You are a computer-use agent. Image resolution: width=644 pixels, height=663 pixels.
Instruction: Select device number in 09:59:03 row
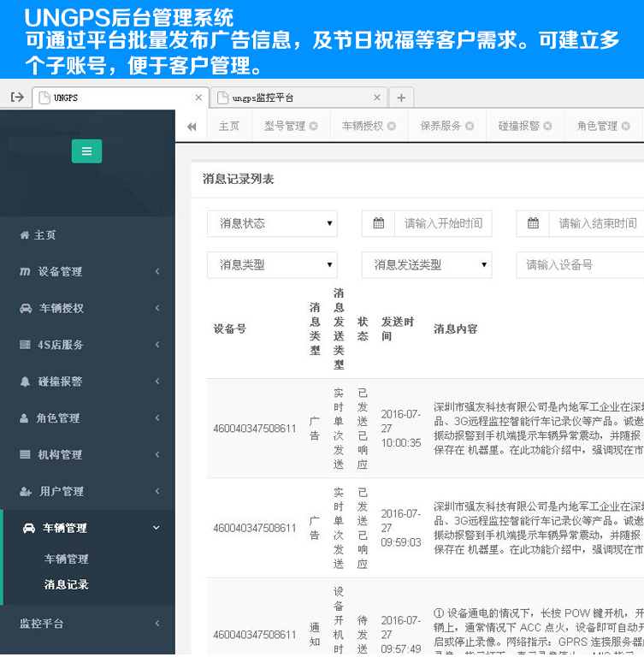pyautogui.click(x=255, y=528)
